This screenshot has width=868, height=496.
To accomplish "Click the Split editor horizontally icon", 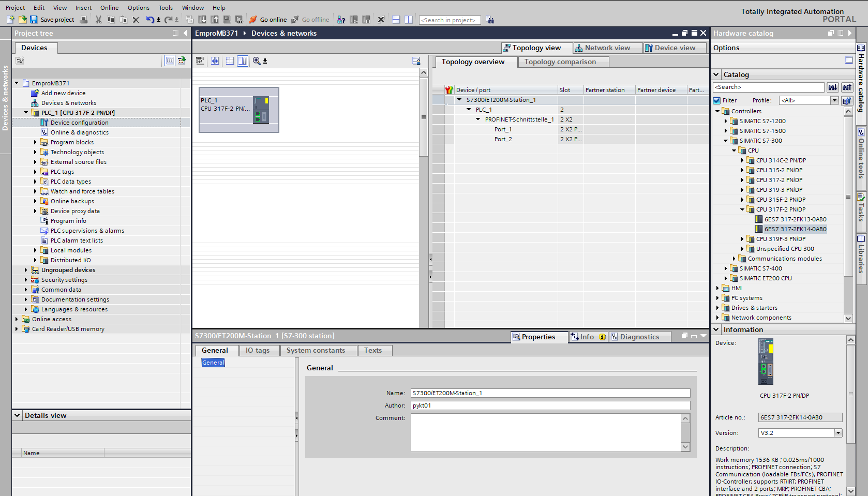I will [396, 20].
